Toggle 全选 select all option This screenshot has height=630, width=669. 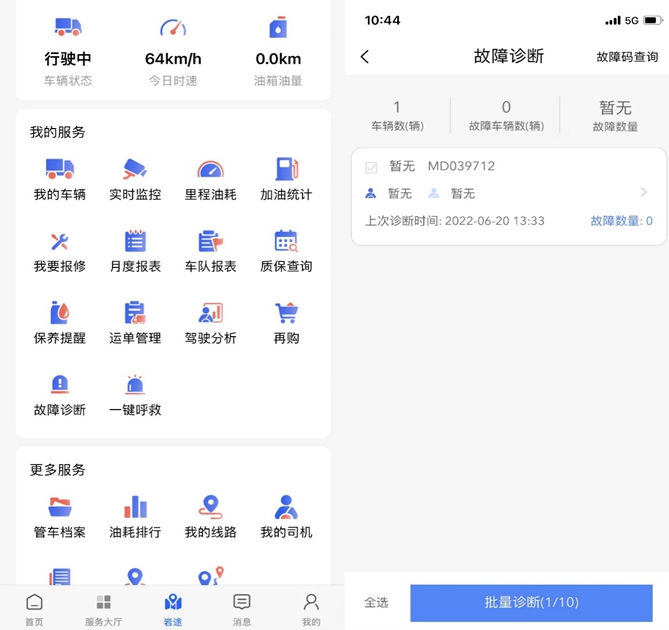376,603
